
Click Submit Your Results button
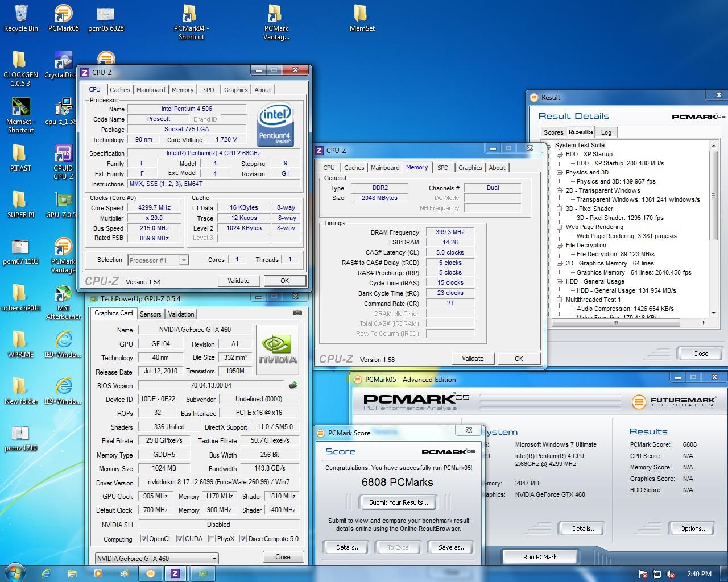tap(398, 502)
